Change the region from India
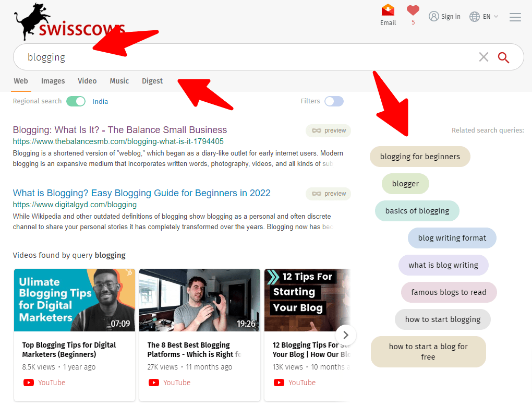This screenshot has width=532, height=405. (x=101, y=101)
